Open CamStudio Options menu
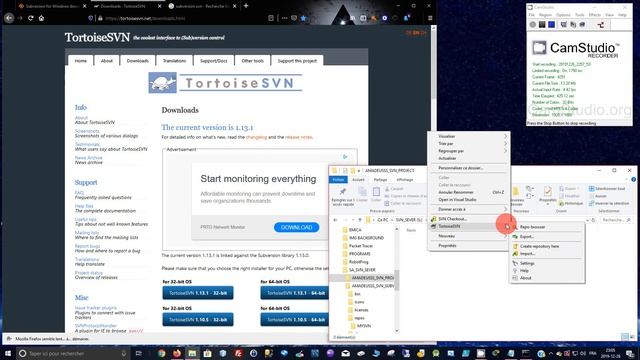This screenshot has width=640, height=360. pyautogui.click(x=563, y=15)
